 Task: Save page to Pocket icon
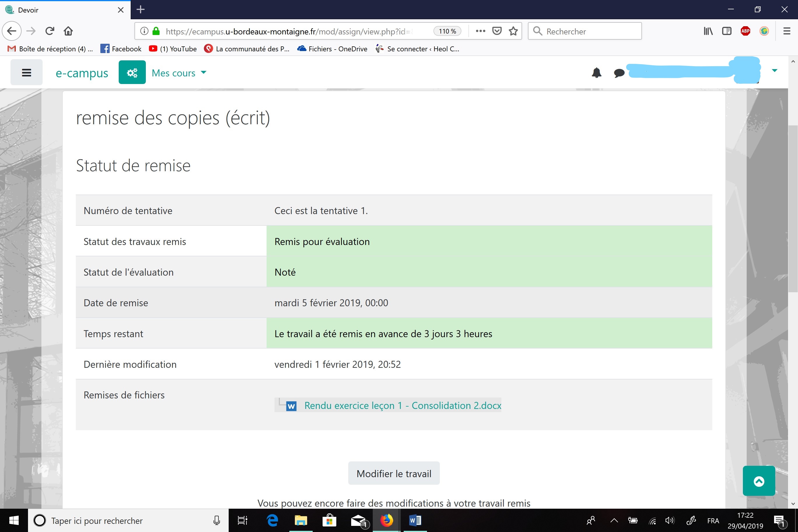click(x=497, y=31)
